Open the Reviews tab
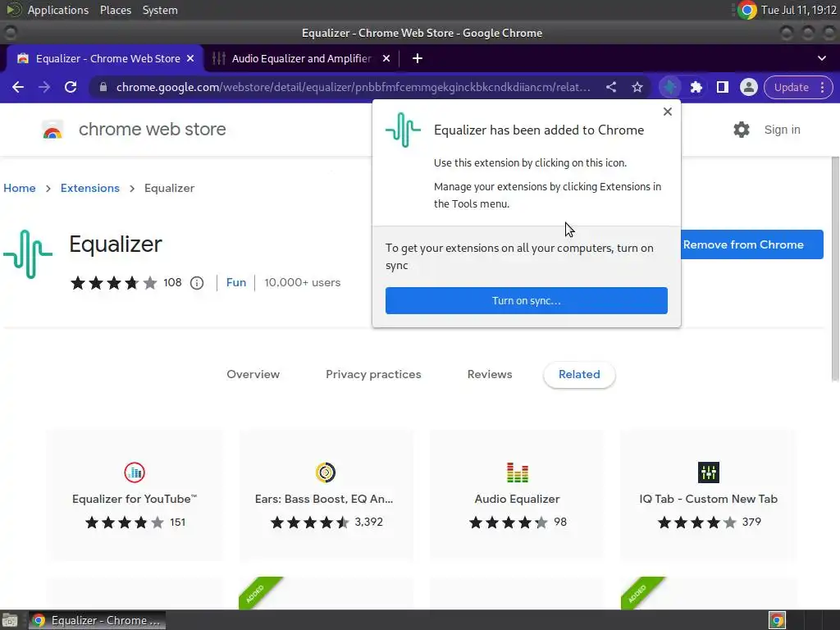The width and height of the screenshot is (840, 630). (x=490, y=374)
